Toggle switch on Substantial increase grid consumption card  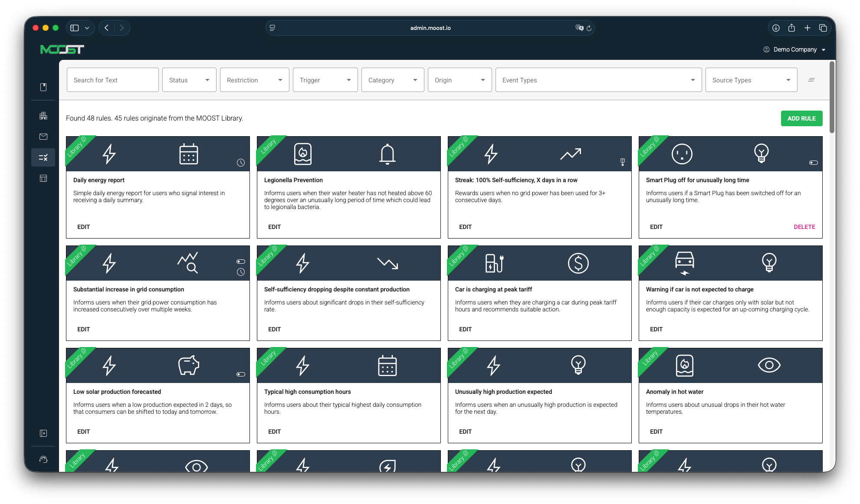(241, 262)
